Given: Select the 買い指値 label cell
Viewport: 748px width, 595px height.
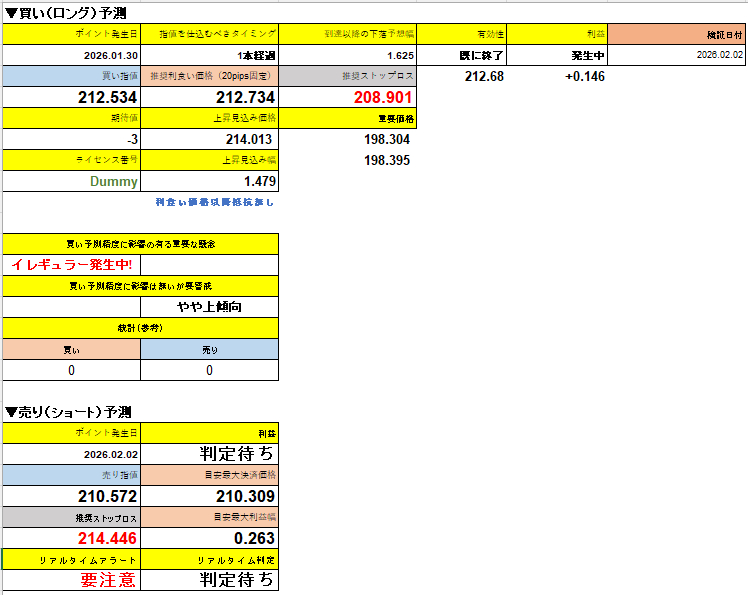Looking at the screenshot, I should 72,76.
